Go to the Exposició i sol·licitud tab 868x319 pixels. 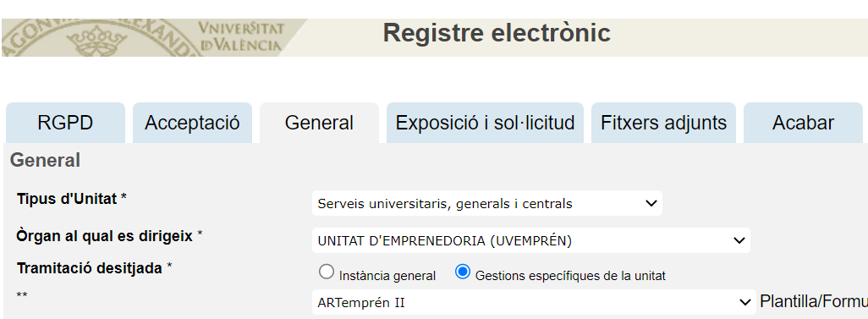click(x=485, y=123)
